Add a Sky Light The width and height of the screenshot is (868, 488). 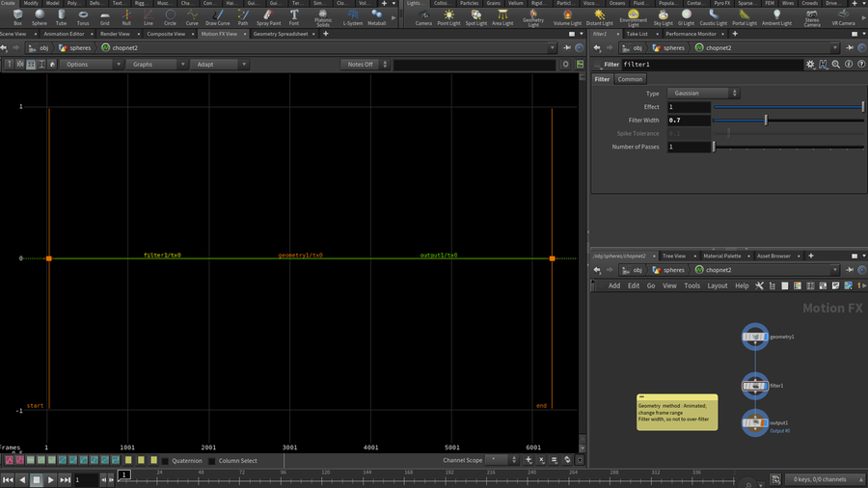click(x=663, y=17)
